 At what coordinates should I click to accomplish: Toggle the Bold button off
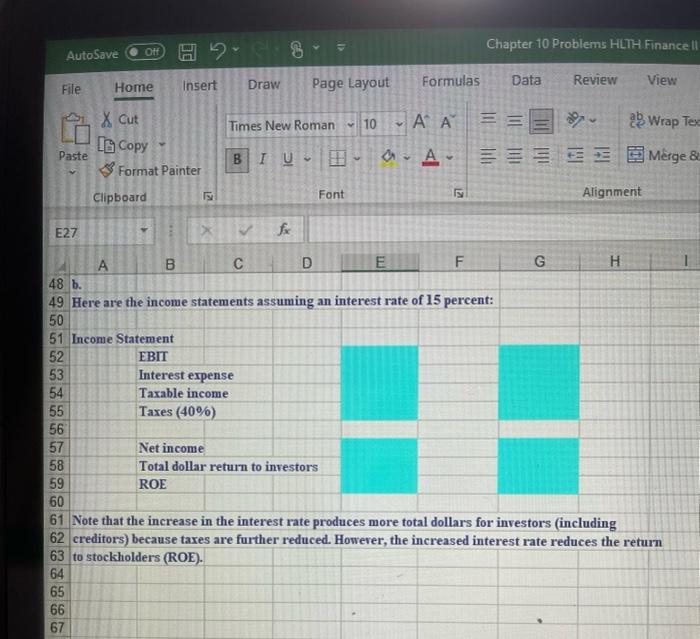237,160
